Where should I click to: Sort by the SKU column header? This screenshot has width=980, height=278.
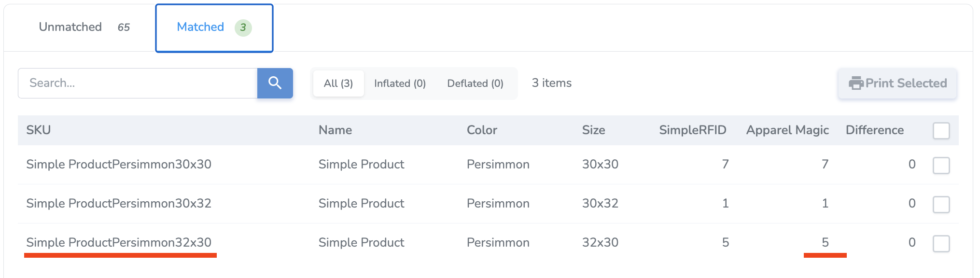coord(39,130)
